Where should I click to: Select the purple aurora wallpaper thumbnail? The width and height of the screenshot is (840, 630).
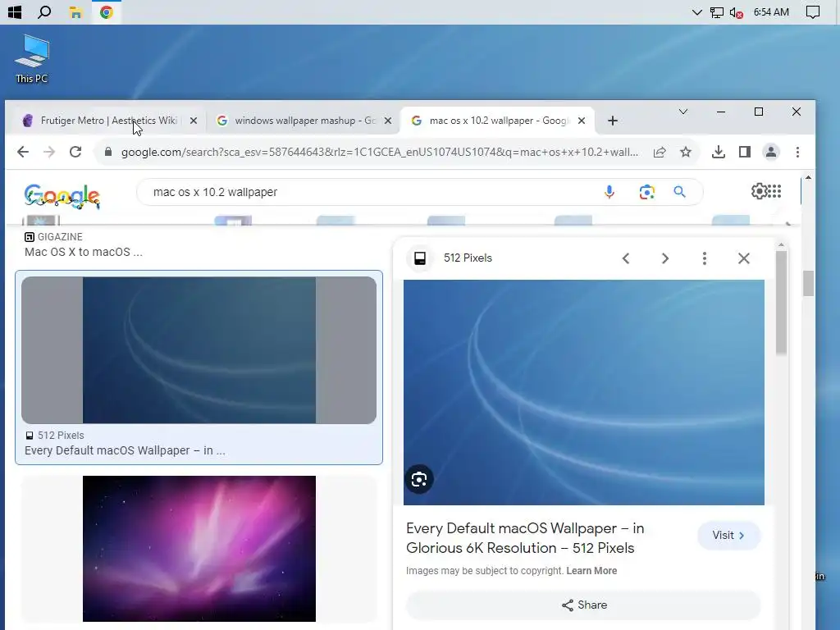[199, 549]
